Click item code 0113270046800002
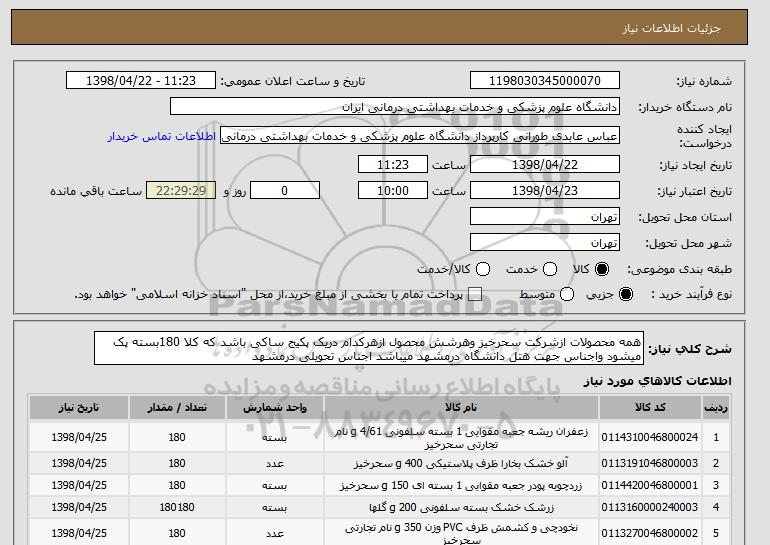 pos(650,533)
